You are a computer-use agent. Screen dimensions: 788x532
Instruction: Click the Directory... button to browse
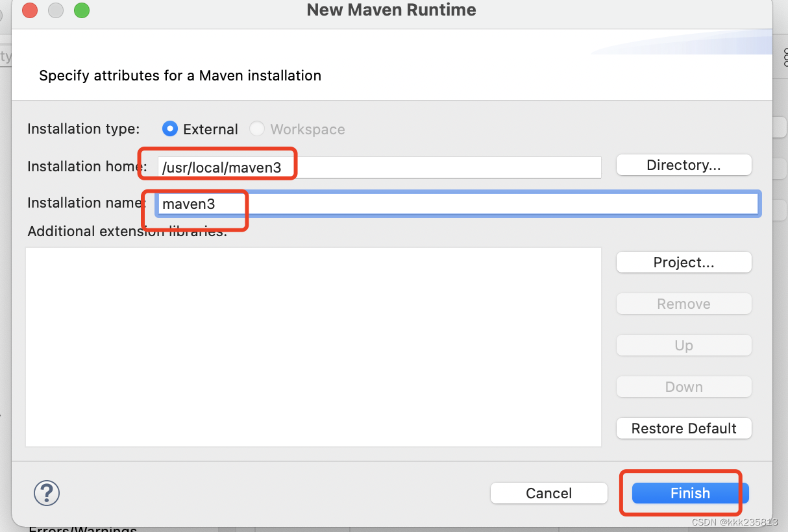point(683,165)
